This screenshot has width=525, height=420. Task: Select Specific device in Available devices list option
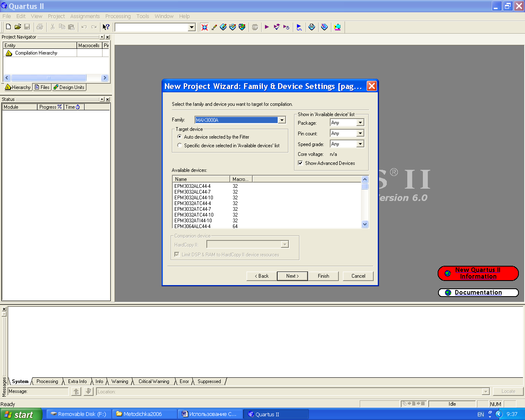180,145
